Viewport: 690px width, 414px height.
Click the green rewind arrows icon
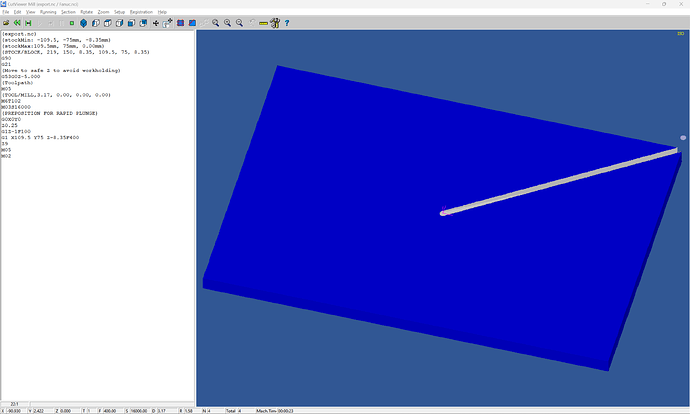17,21
